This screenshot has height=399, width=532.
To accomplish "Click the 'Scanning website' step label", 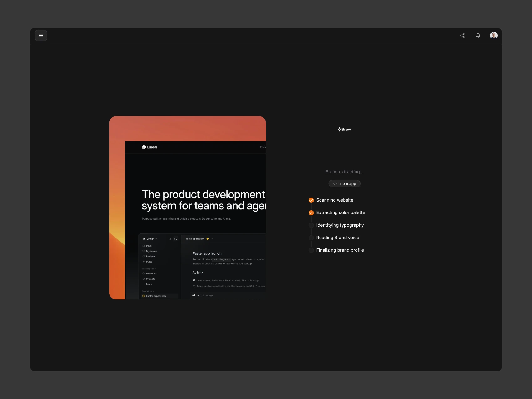I will (x=335, y=200).
